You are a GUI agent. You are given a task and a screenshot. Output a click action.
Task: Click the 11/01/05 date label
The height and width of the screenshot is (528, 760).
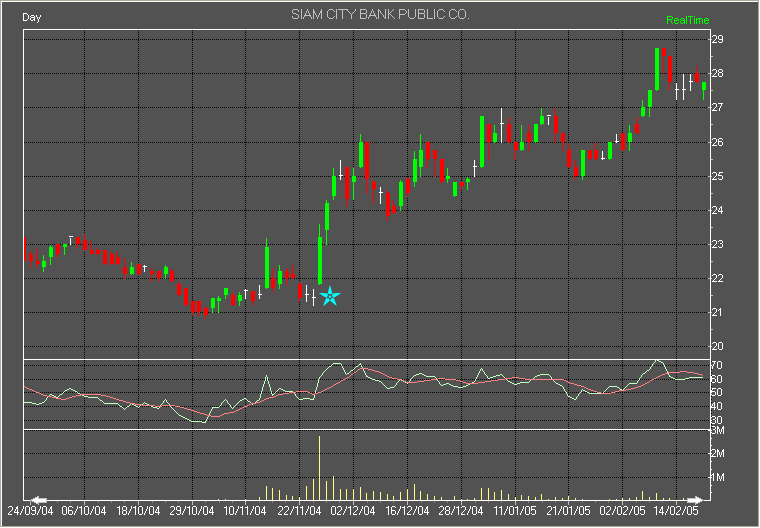515,511
